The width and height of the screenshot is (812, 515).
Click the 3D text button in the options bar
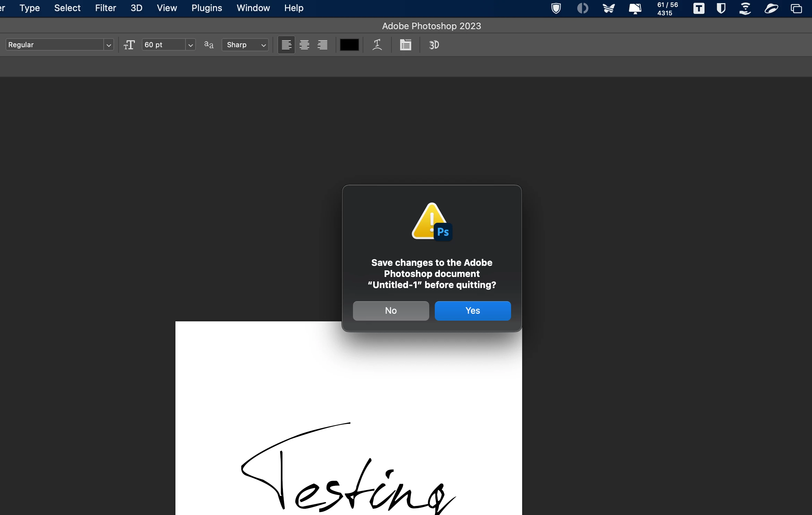[x=434, y=45]
